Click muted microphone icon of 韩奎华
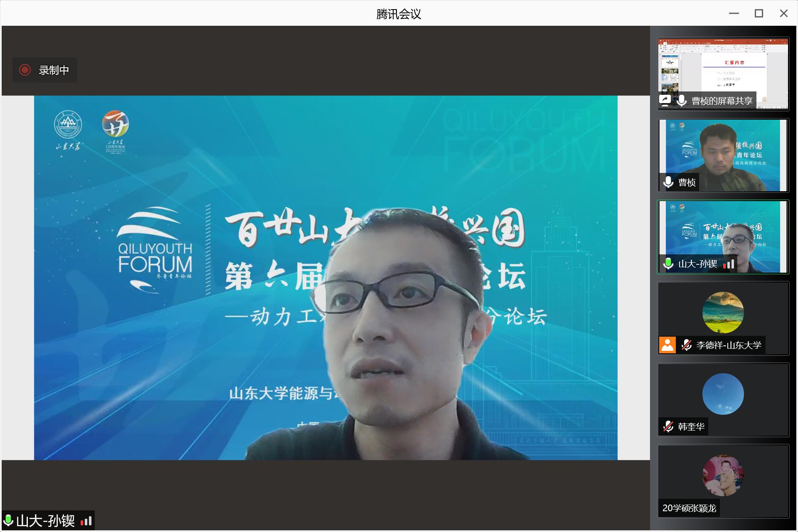The height and width of the screenshot is (532, 798). point(668,426)
